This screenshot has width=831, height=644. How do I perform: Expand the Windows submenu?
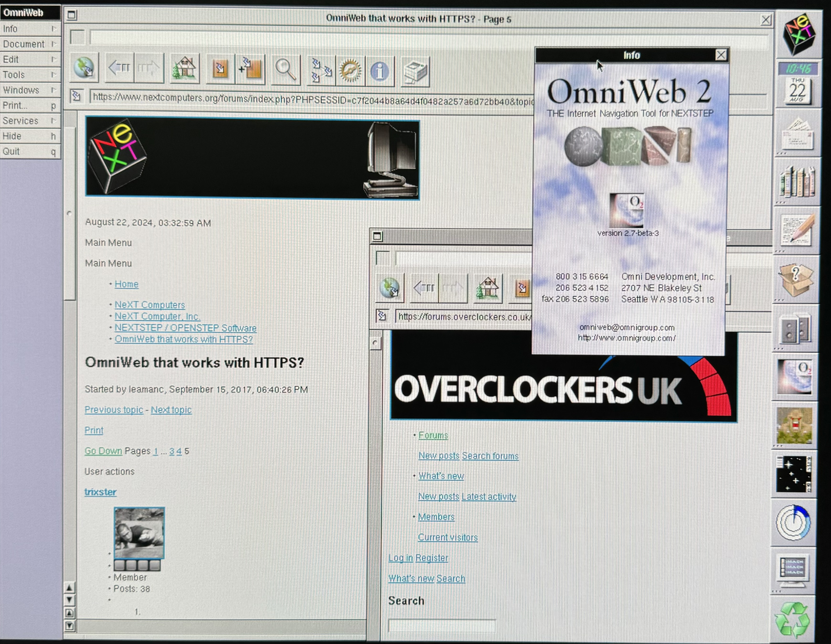[30, 90]
